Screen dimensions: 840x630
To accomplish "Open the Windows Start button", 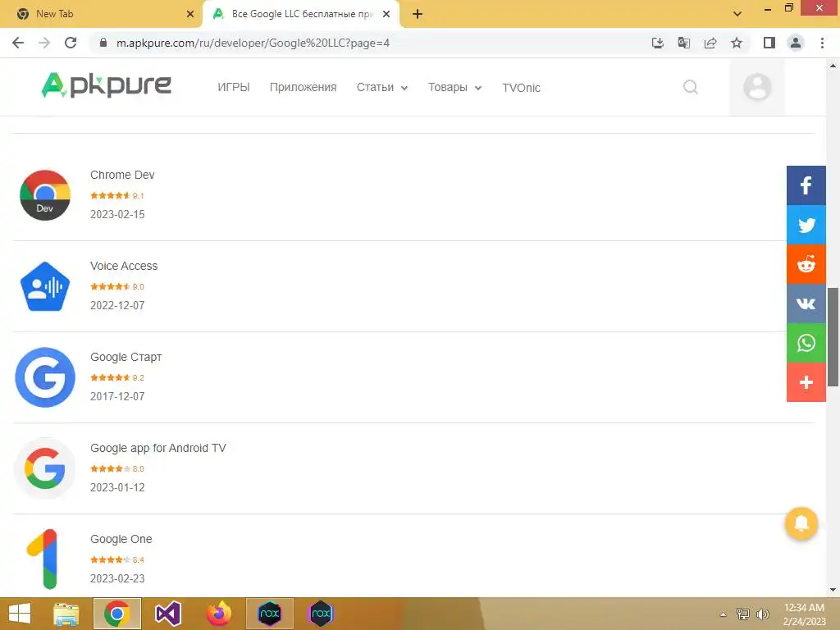I will pyautogui.click(x=20, y=614).
